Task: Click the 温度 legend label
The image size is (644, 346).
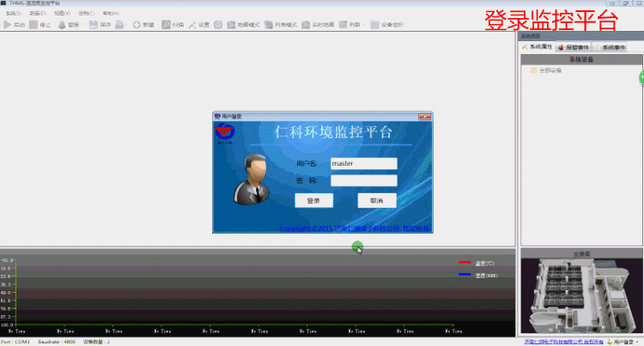Action: [485, 263]
